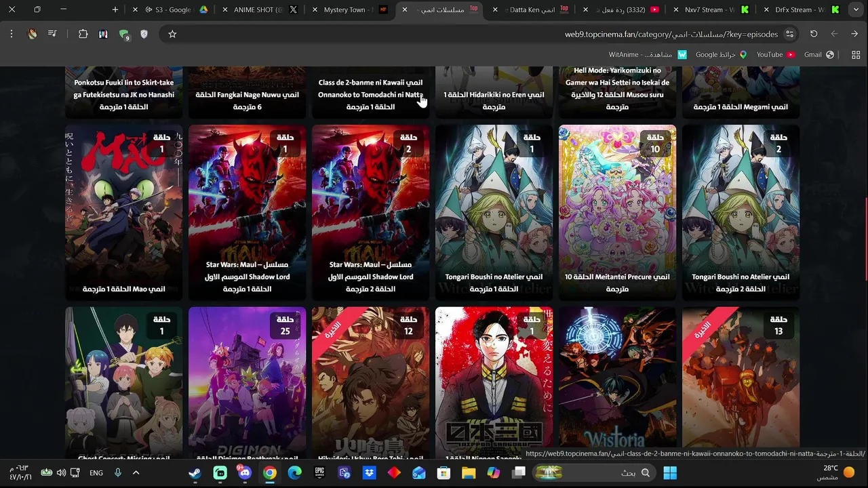Open Microsoft Store from the taskbar
Viewport: 868px width, 488px height.
443,472
